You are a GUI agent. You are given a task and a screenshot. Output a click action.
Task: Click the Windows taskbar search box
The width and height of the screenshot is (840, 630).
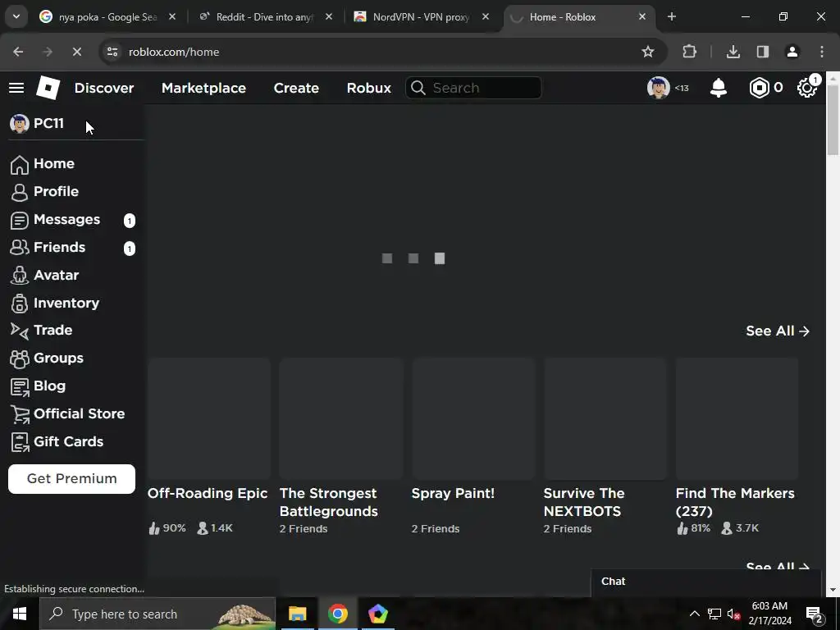click(157, 614)
